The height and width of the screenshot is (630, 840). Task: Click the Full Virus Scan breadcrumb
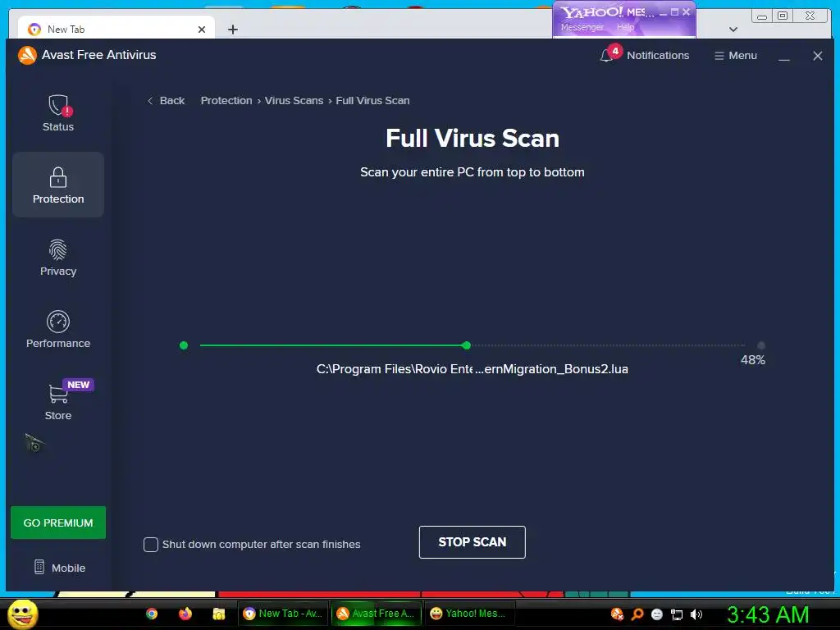click(372, 101)
